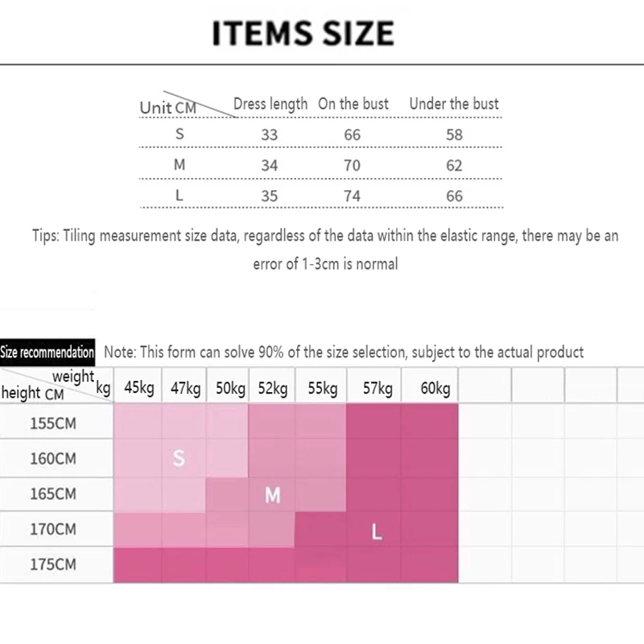The height and width of the screenshot is (644, 644).
Task: Select the Under the bust column header
Action: coord(454,104)
